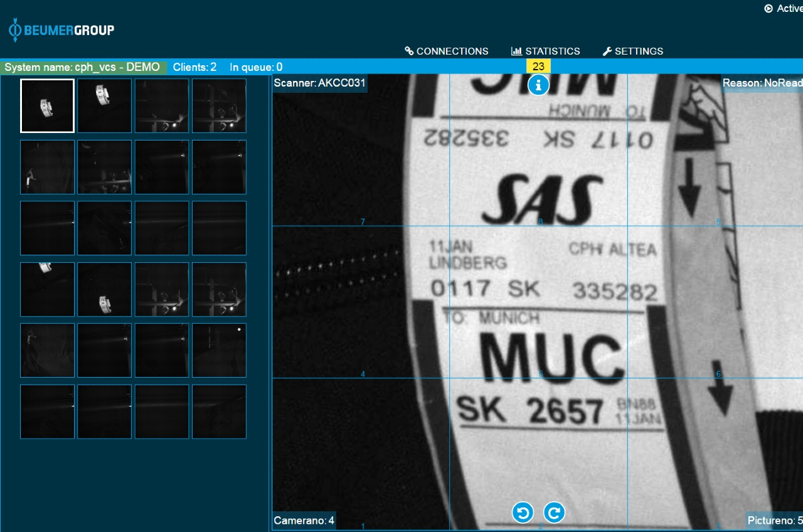
Task: Select the highlighted first thumbnail with white border
Action: (x=47, y=105)
